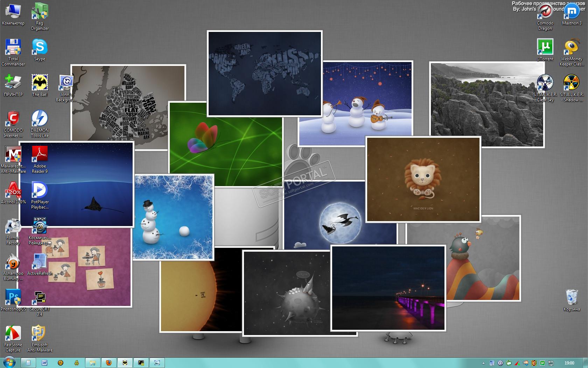Open Comodo Dragon browser icon
This screenshot has width=588, height=368.
545,16
